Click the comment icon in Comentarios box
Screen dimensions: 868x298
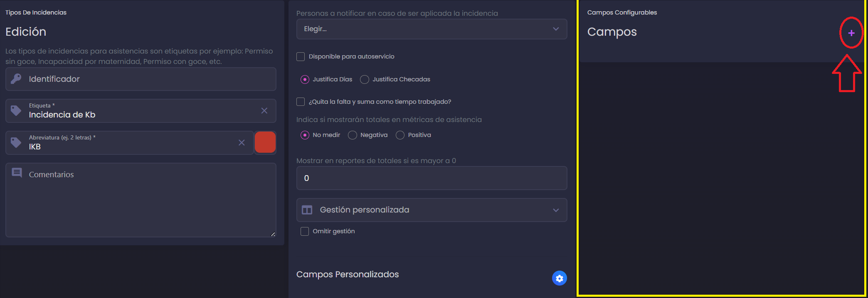tap(17, 173)
